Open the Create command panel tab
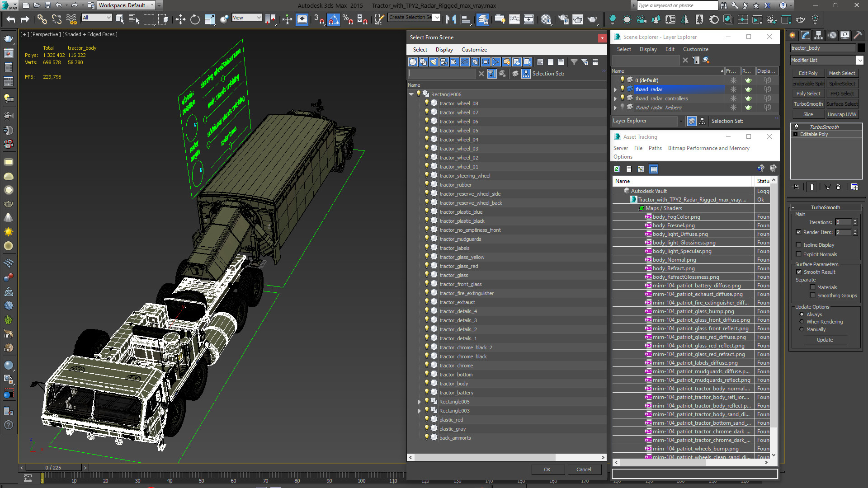 [x=793, y=35]
